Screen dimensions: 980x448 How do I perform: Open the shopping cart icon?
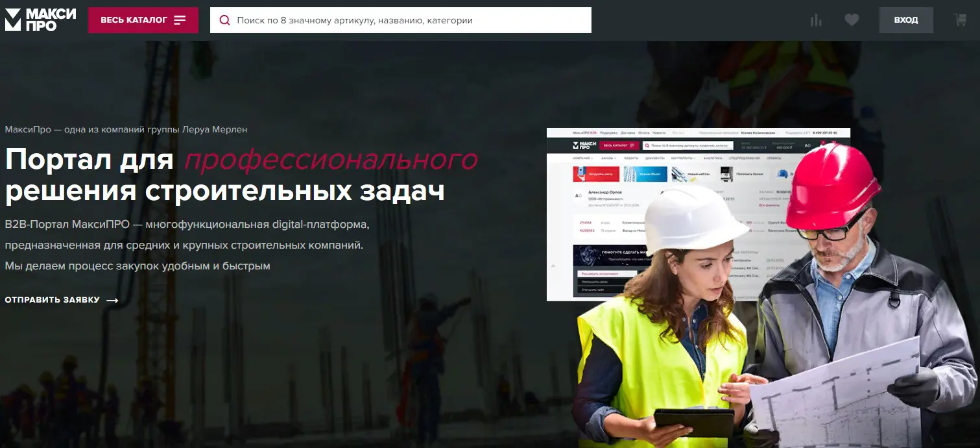pos(960,20)
